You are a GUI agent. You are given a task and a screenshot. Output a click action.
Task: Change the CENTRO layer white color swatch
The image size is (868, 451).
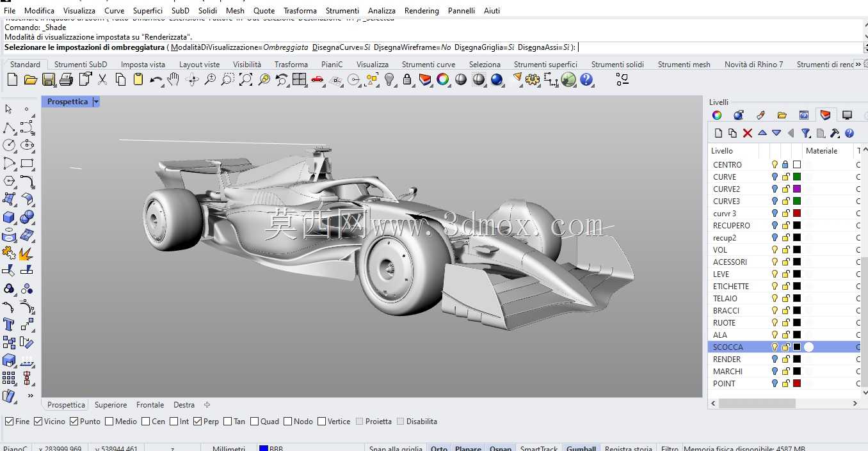pyautogui.click(x=797, y=164)
